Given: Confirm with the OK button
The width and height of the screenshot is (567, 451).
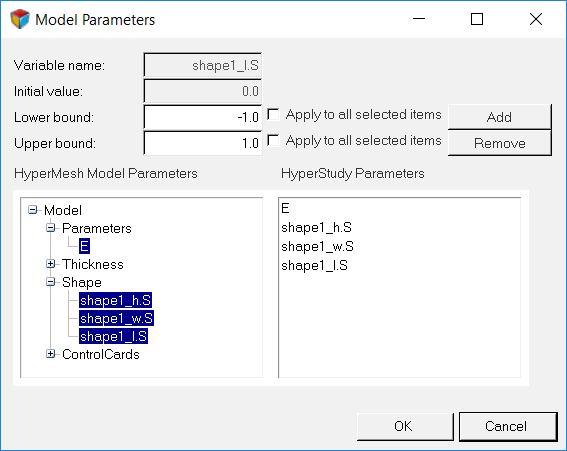Looking at the screenshot, I should point(405,426).
